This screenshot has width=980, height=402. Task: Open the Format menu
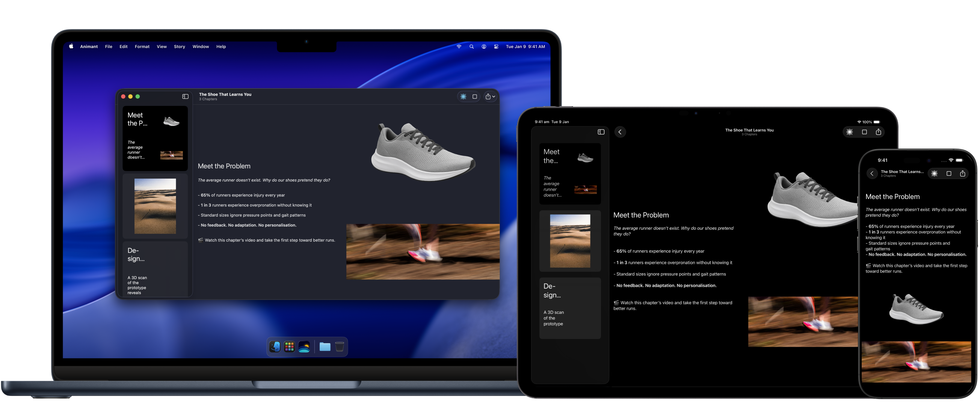(x=142, y=47)
